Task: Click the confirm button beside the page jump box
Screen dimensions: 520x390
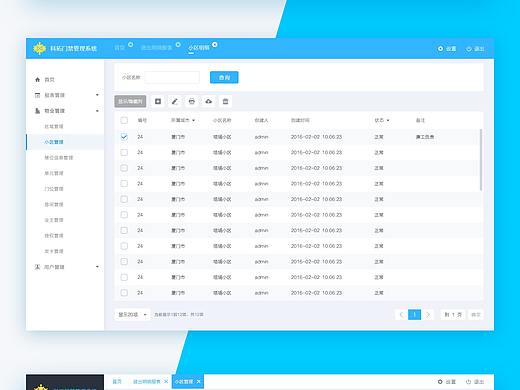Action: [x=476, y=315]
